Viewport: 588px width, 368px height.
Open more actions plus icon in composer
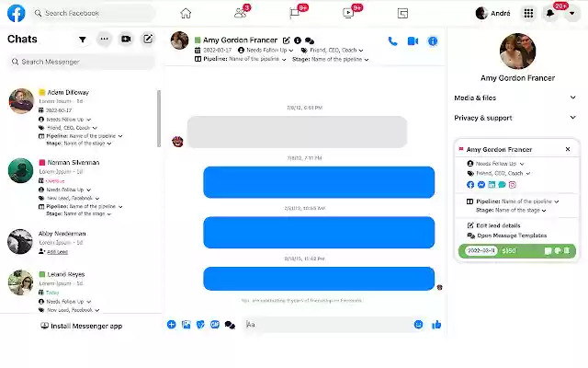(x=172, y=325)
